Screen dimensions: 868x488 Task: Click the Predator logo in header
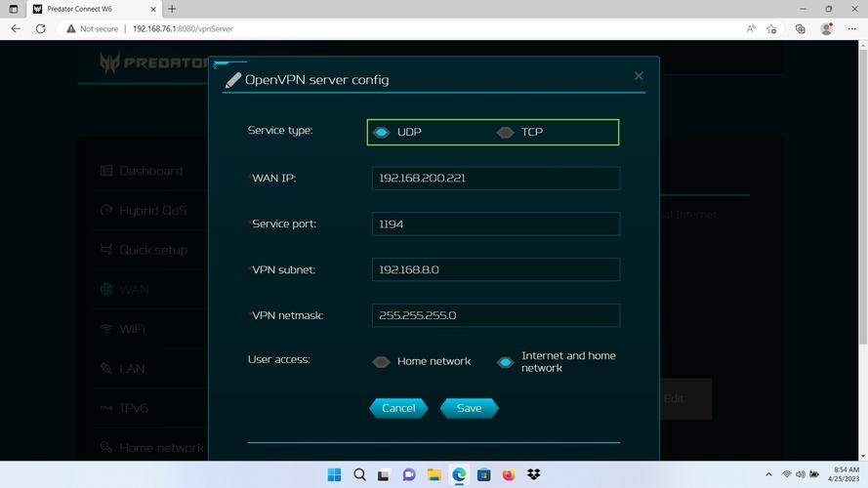[x=154, y=62]
